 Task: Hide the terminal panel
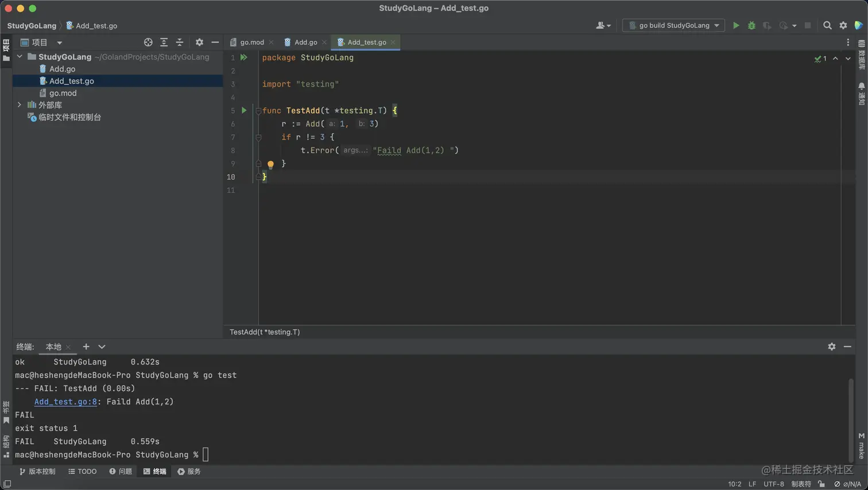click(847, 347)
